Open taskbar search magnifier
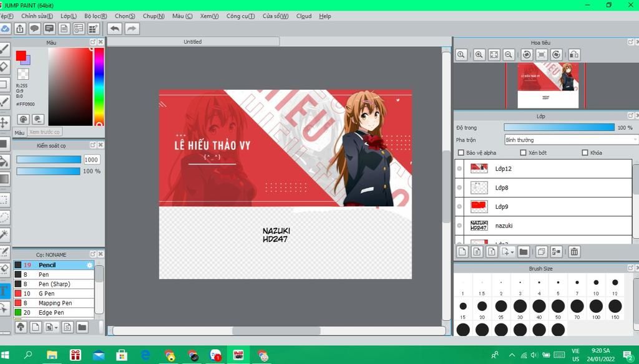639x364 pixels. (x=28, y=355)
